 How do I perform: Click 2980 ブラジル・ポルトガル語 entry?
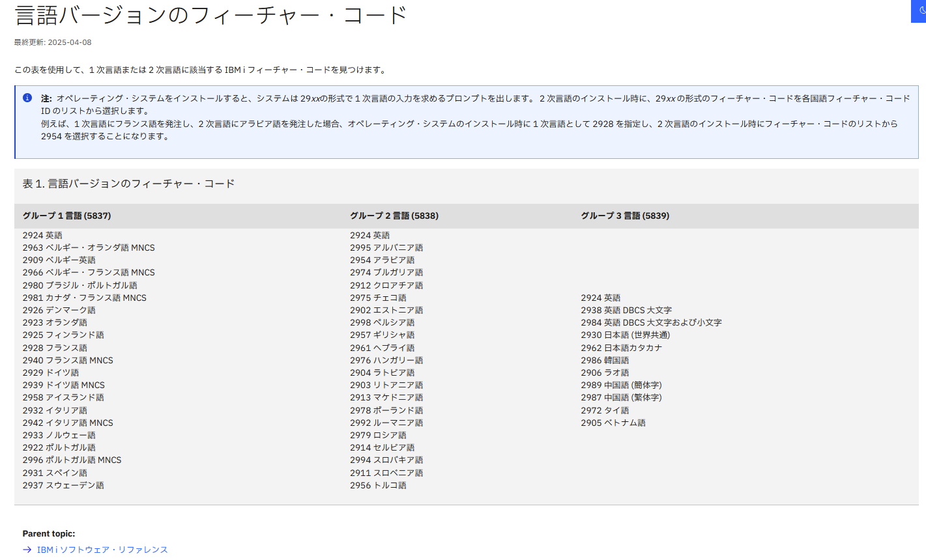[x=80, y=285]
